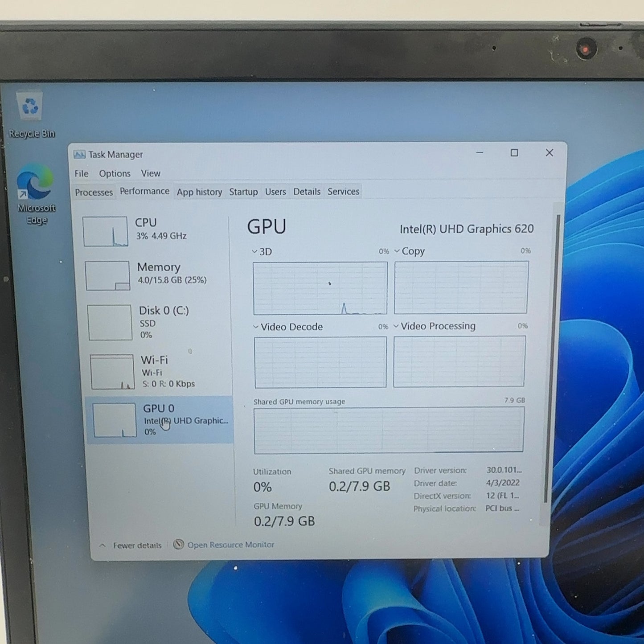Viewport: 644px width, 644px height.
Task: Maximize the Task Manager window
Action: tap(514, 153)
